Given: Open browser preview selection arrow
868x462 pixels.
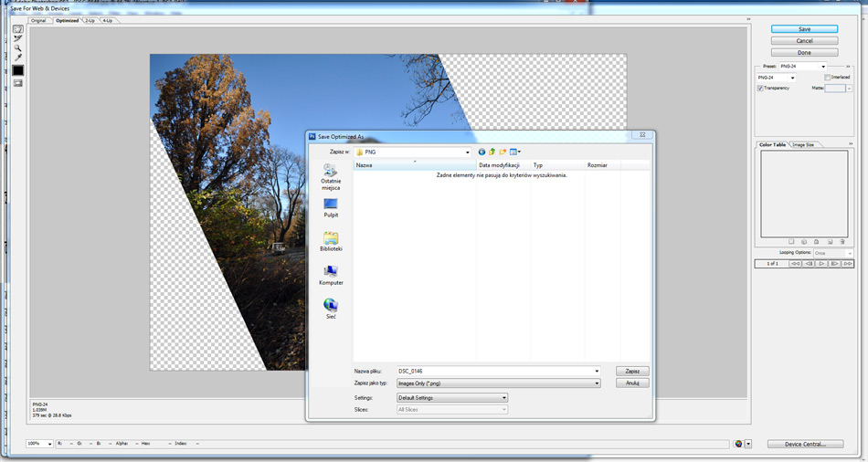Looking at the screenshot, I should (748, 444).
